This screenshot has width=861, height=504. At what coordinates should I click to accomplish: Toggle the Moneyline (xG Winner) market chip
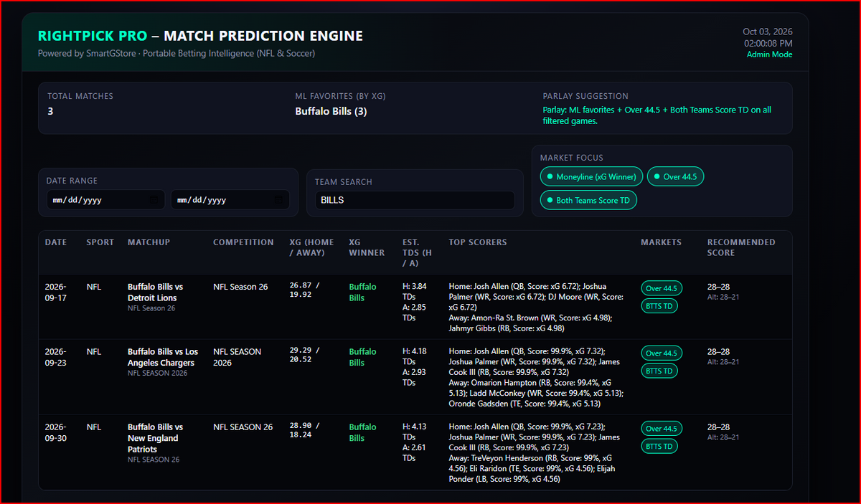tap(592, 176)
